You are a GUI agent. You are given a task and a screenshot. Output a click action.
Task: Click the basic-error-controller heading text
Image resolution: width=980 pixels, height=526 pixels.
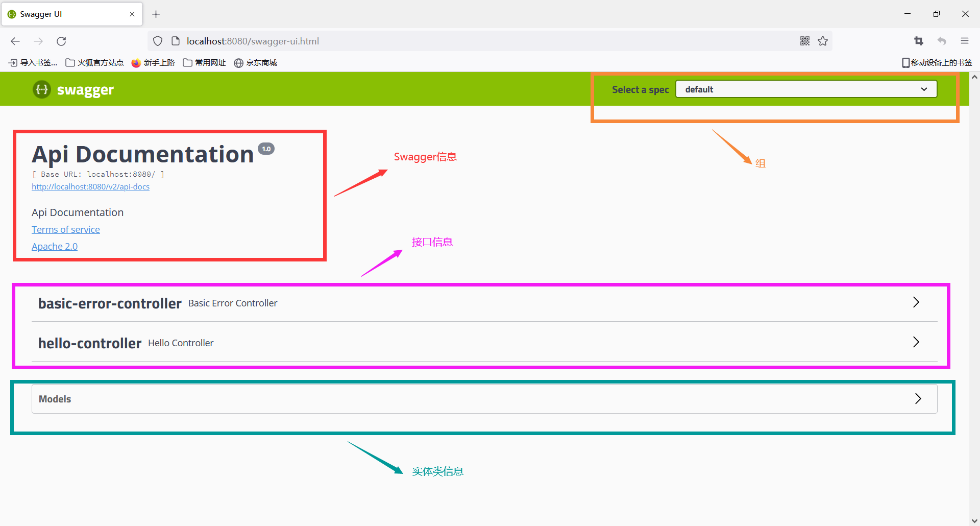tap(110, 303)
